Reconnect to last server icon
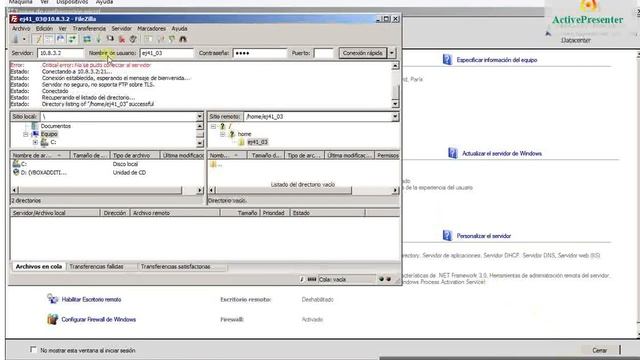This screenshot has height=360, width=640. tap(133, 39)
